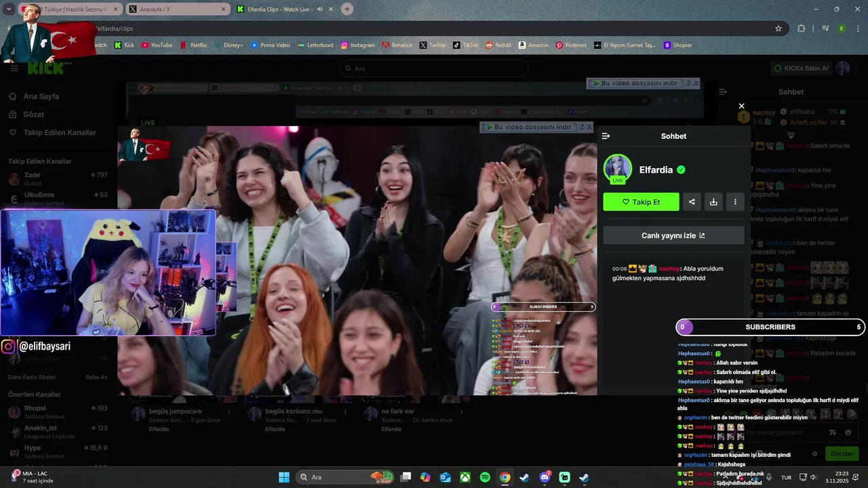
Task: Open the Rhupsi recommended channel
Action: (58, 412)
